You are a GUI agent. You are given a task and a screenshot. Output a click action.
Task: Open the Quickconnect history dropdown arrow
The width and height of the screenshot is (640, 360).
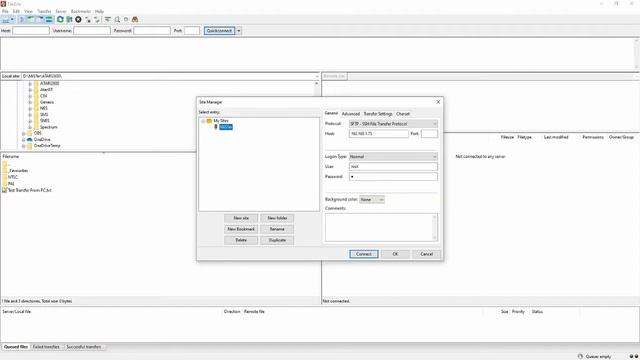(239, 31)
